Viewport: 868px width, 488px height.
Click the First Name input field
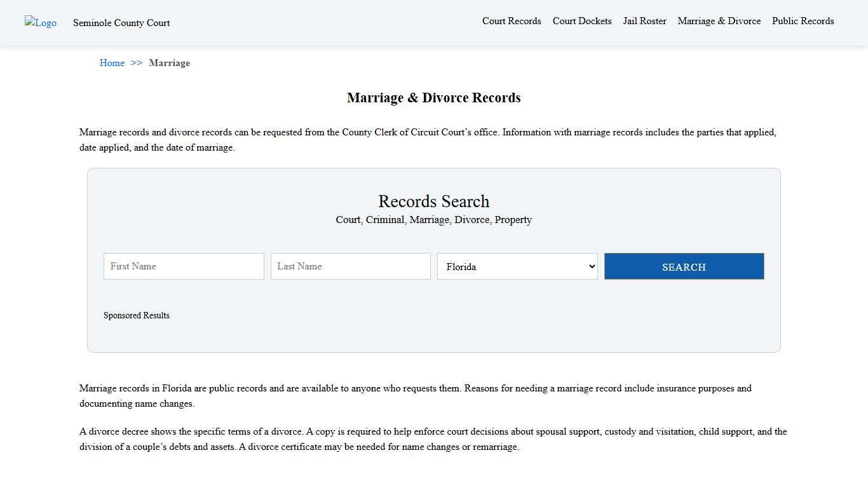pyautogui.click(x=183, y=266)
